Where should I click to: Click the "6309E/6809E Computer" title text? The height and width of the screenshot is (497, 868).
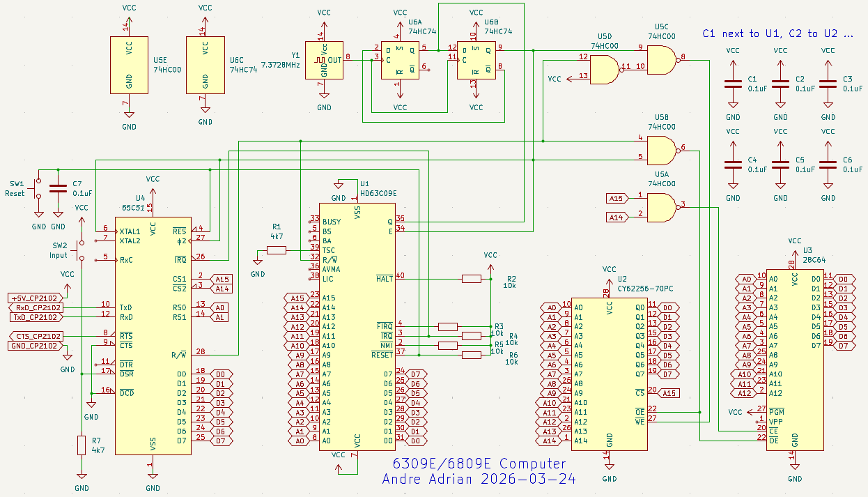(479, 464)
